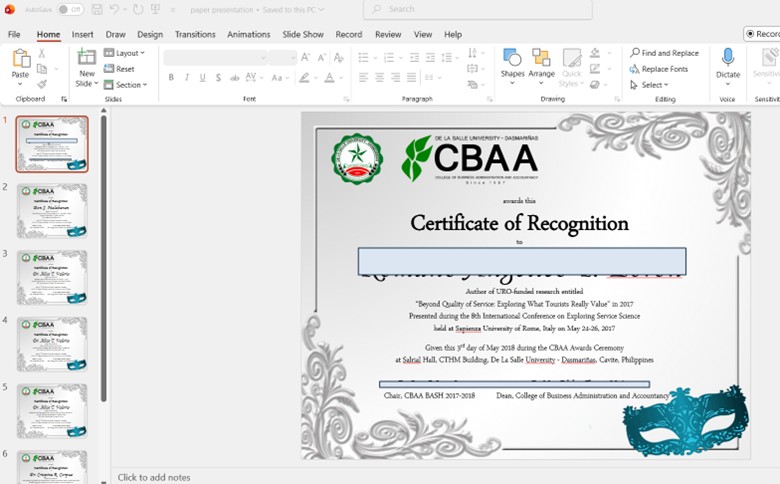Screen dimensions: 780x484
Task: Click Clear All Formatting icon
Action: tap(339, 58)
